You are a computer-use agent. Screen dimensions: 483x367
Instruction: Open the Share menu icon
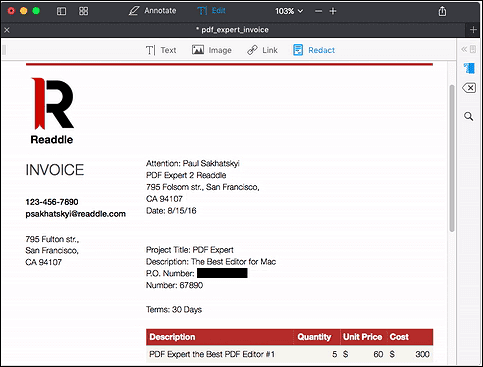[442, 11]
